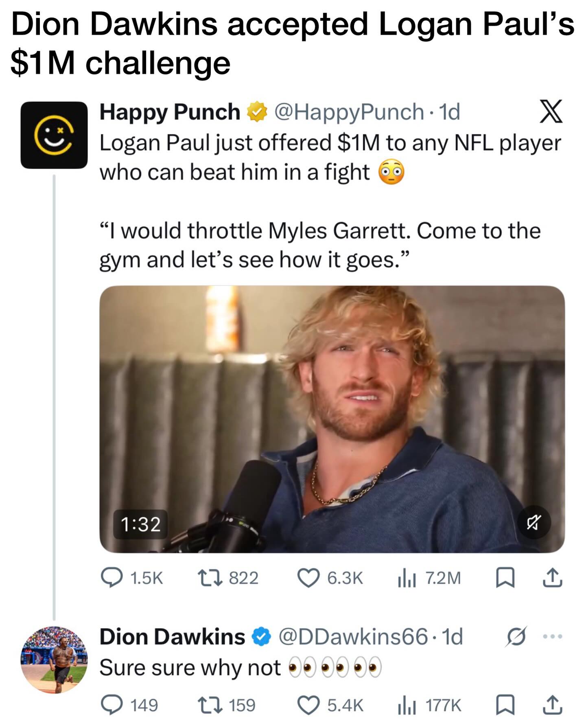
Task: Like Dion Dawkins reply
Action: 308,705
